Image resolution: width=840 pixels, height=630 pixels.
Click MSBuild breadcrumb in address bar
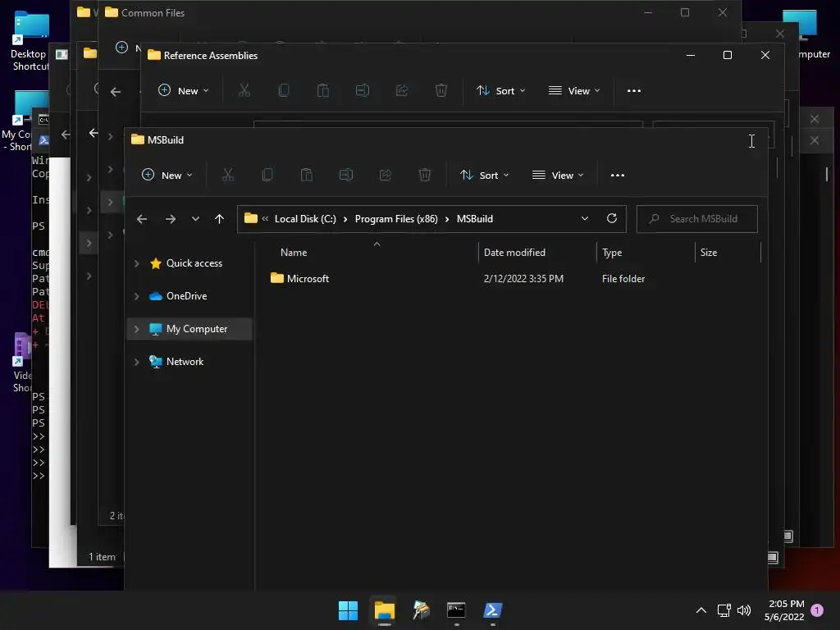pos(475,218)
